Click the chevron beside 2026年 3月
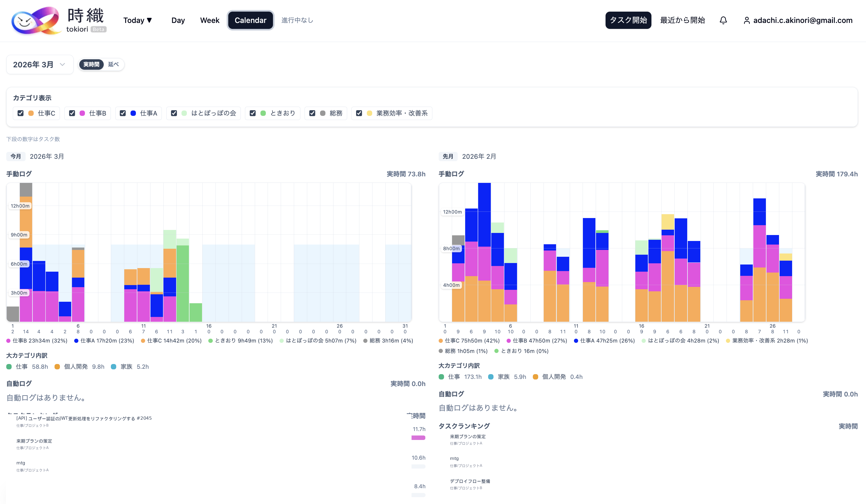 (x=62, y=65)
